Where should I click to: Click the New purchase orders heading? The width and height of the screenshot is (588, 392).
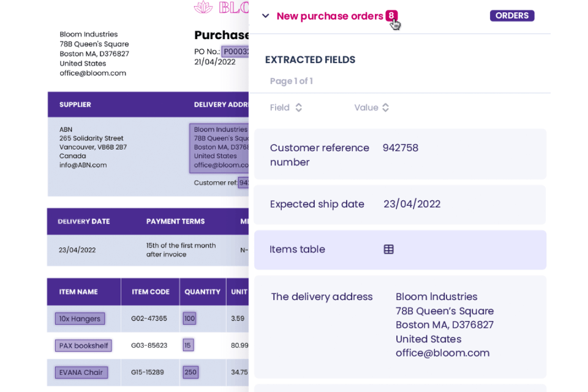pyautogui.click(x=330, y=16)
